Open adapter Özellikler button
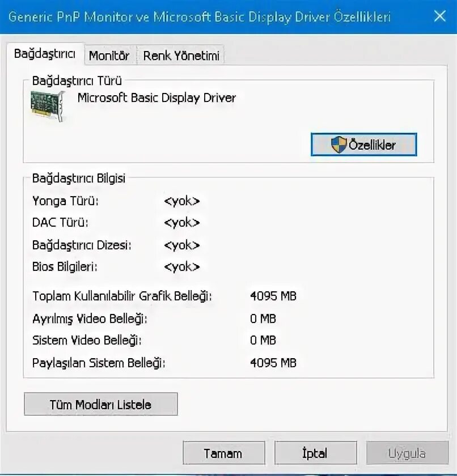The image size is (457, 476). pos(364,144)
